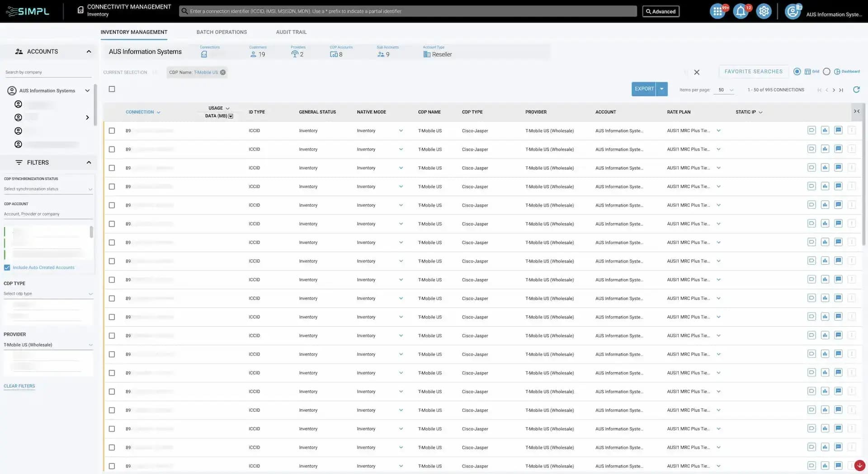
Task: Go to the previous page of connections
Action: click(x=827, y=90)
